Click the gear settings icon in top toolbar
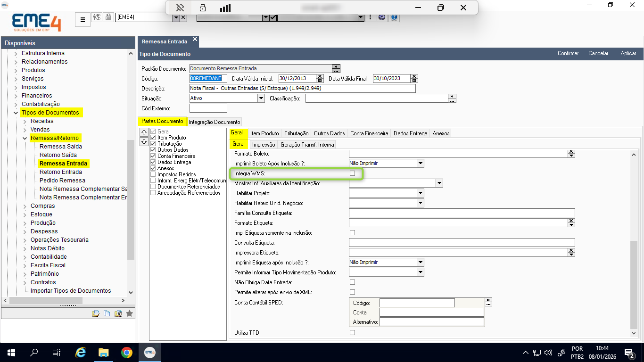Viewport: 644px width, 362px height. (382, 17)
